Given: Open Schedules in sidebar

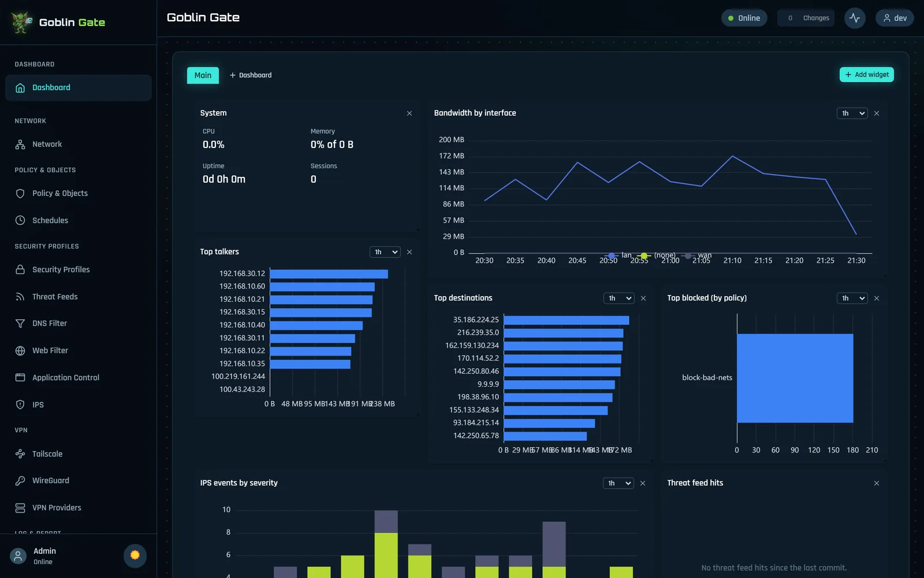Looking at the screenshot, I should (x=79, y=220).
